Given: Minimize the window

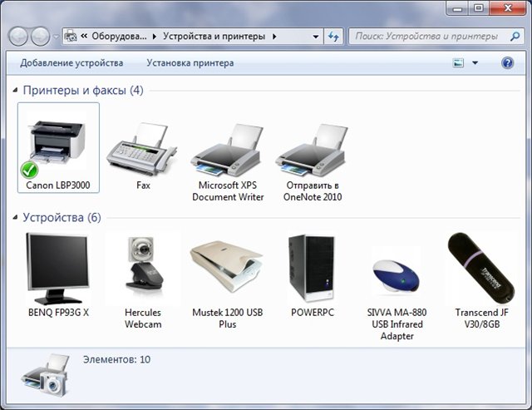Looking at the screenshot, I should [x=458, y=8].
